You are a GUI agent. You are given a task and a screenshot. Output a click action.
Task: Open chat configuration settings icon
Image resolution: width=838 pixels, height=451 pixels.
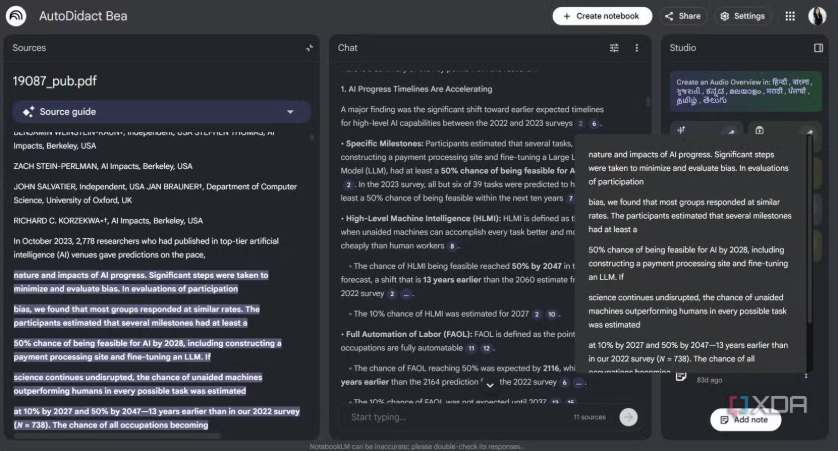(x=614, y=48)
